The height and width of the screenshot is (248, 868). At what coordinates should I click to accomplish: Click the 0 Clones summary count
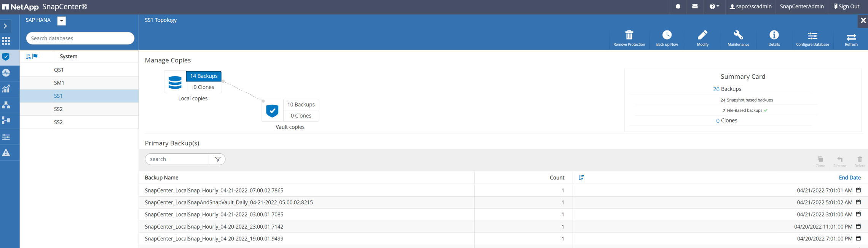pyautogui.click(x=718, y=121)
